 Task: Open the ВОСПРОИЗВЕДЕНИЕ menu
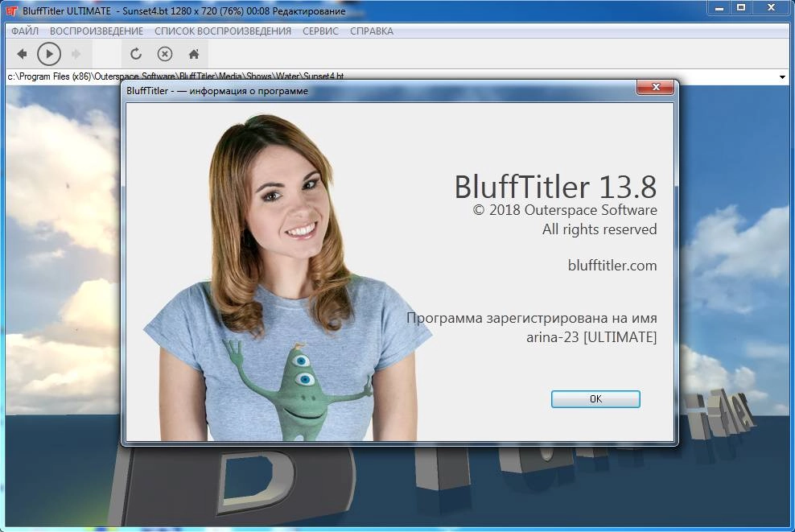pos(97,31)
